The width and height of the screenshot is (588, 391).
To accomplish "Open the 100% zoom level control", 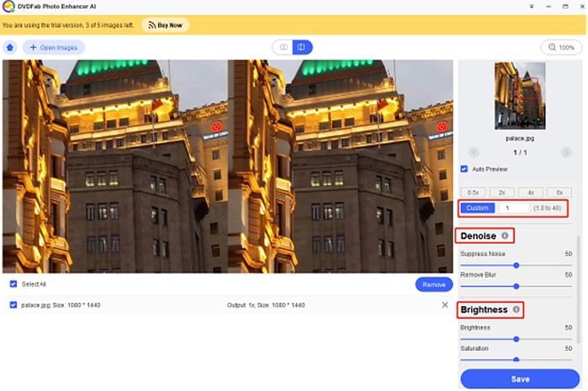I will point(561,47).
